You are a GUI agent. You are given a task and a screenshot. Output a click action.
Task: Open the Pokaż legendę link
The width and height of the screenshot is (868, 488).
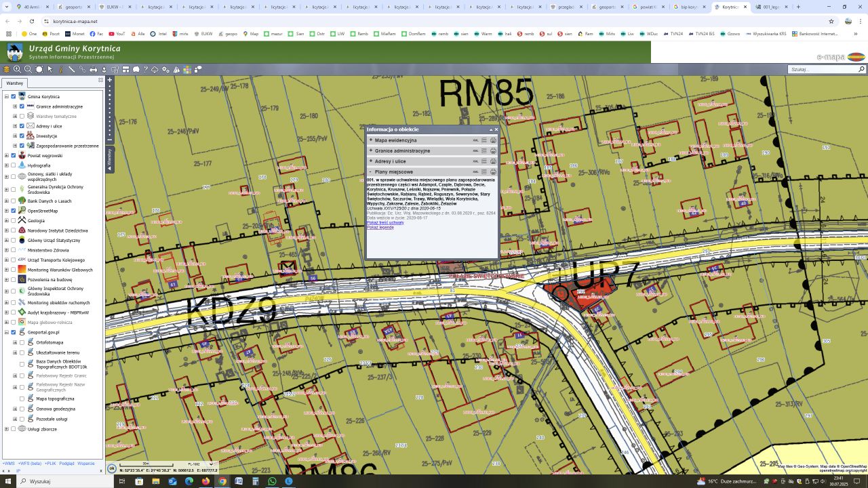tap(380, 227)
